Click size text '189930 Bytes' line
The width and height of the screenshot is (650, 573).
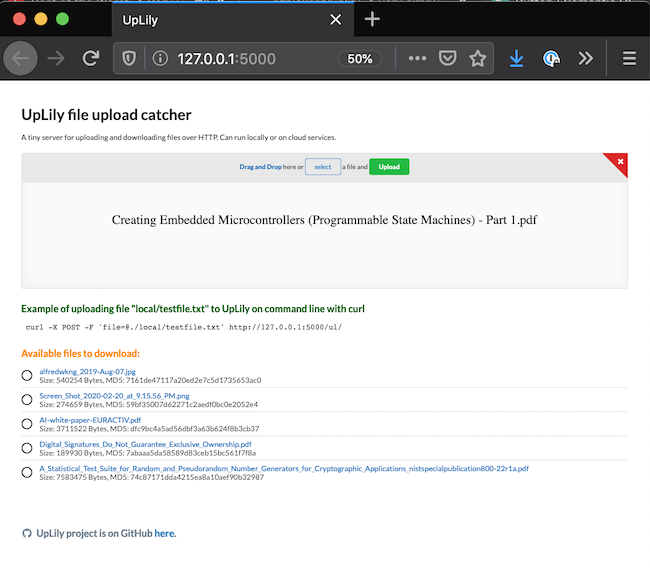tap(148, 453)
